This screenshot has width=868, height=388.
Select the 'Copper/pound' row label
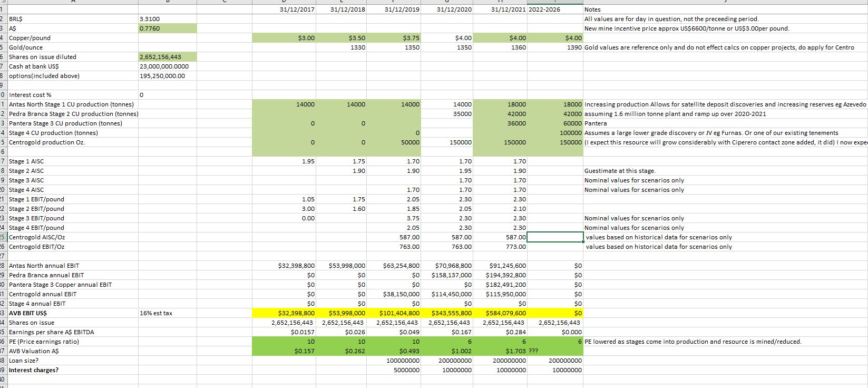pyautogui.click(x=30, y=38)
